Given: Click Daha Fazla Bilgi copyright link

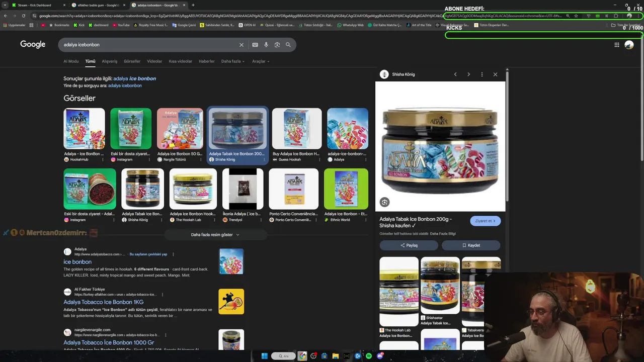Looking at the screenshot, I should point(443,234).
